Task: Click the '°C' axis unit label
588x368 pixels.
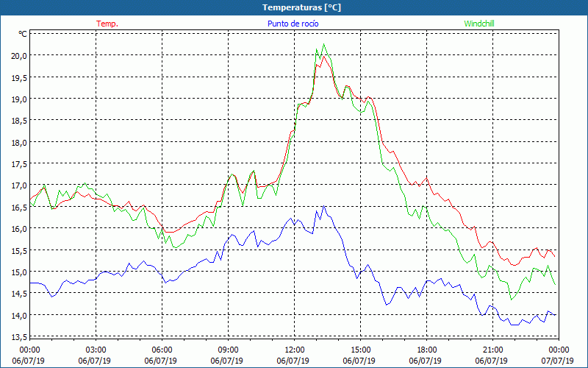Action: pos(23,34)
